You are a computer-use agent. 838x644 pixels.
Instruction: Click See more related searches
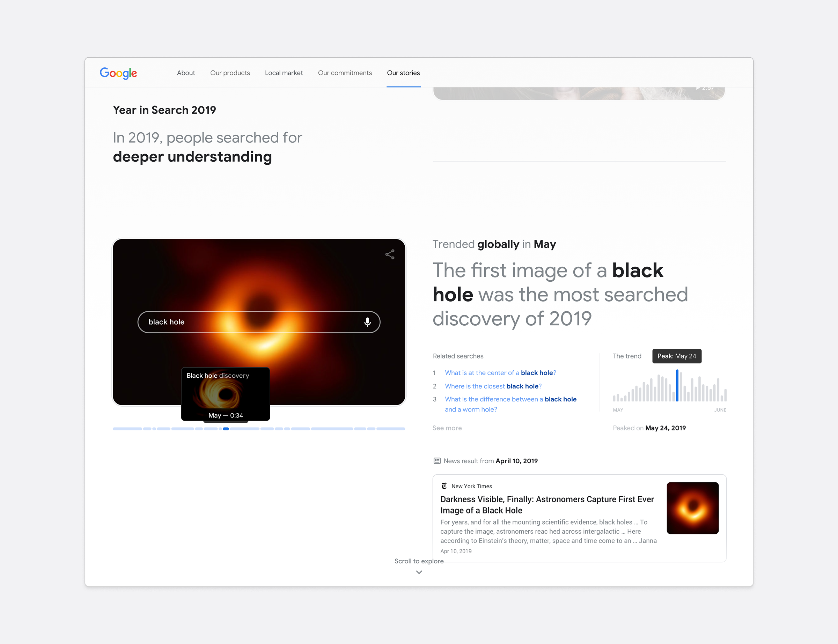(447, 428)
